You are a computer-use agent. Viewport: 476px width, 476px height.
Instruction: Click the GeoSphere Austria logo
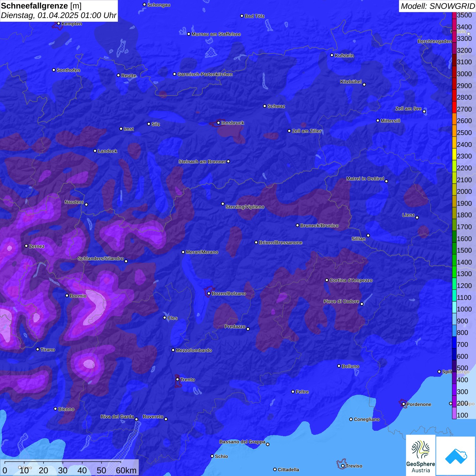(x=421, y=455)
